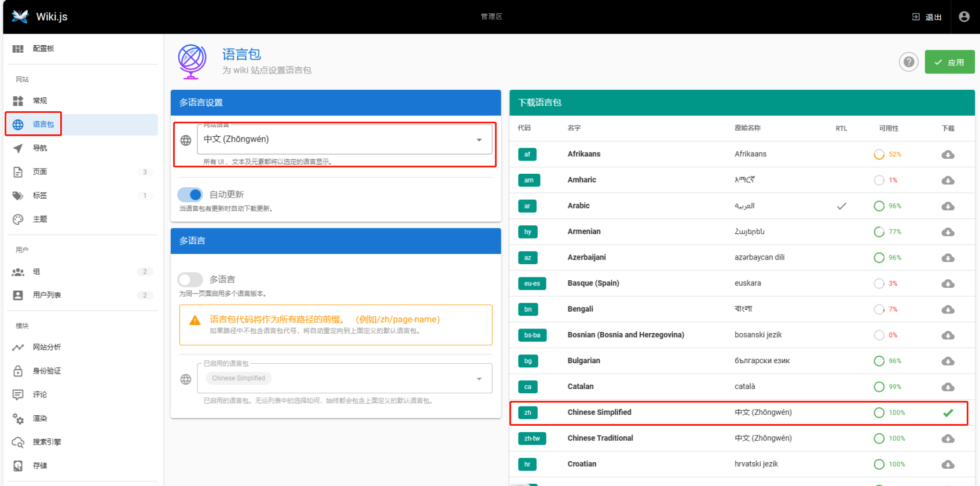Open the user account avatar menu
980x486 pixels.
point(964,17)
